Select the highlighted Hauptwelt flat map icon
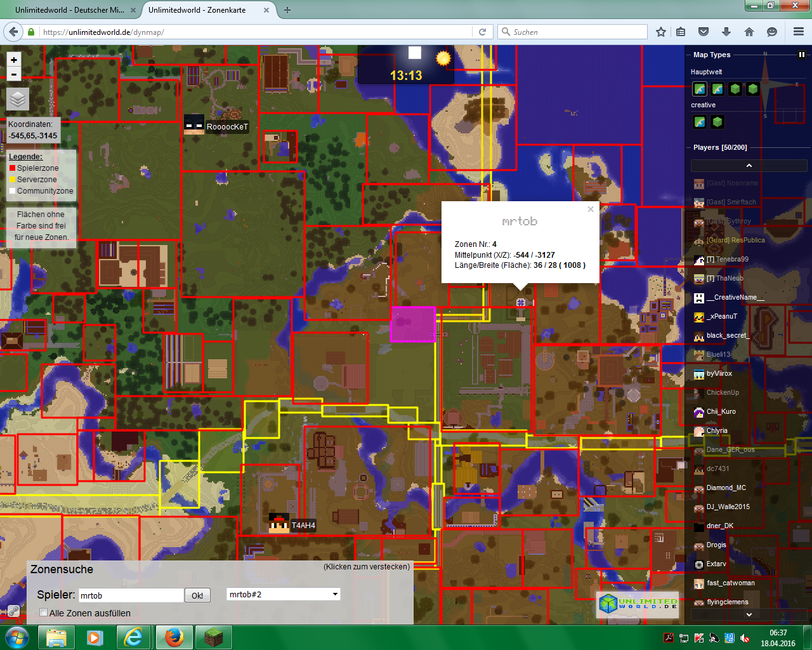812x650 pixels. [x=700, y=89]
